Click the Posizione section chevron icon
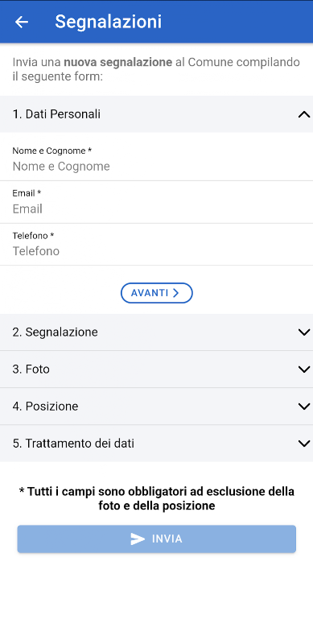313x644 pixels. coord(304,407)
